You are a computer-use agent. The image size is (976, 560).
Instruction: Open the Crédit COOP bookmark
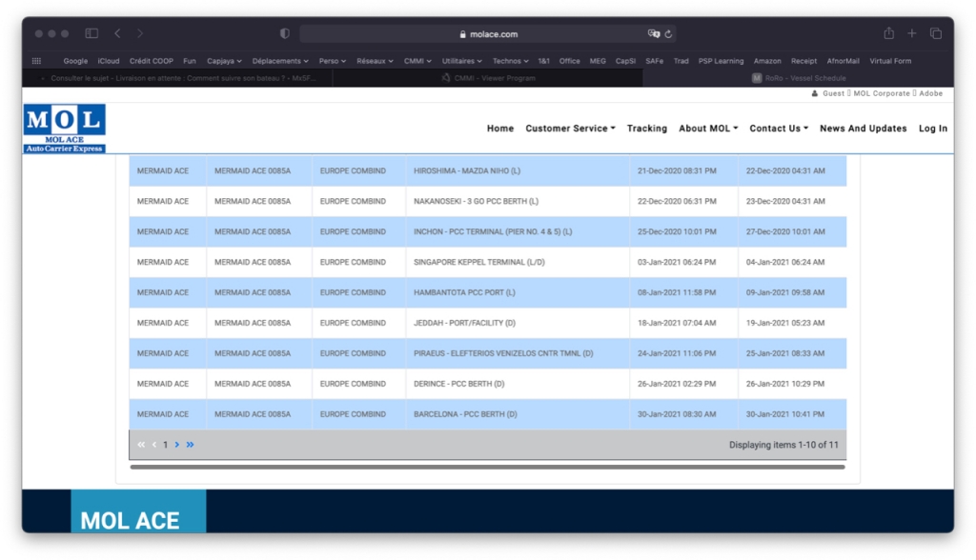152,61
